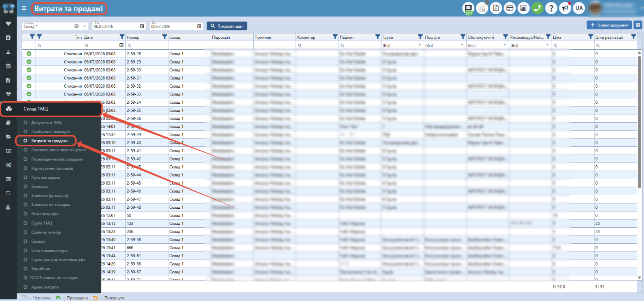Image resolution: width=644 pixels, height=301 pixels.
Task: Select Прибуткові накладні menu item
Action: pos(51,132)
